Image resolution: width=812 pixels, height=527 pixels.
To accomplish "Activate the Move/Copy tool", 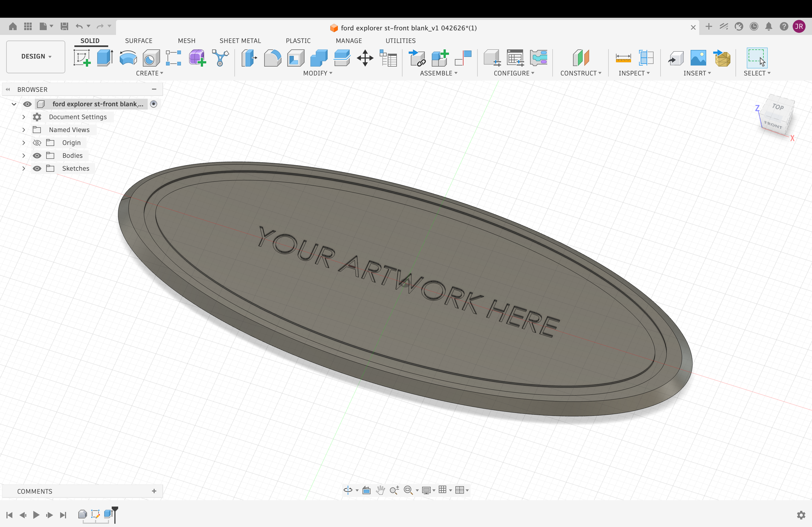I will (365, 58).
